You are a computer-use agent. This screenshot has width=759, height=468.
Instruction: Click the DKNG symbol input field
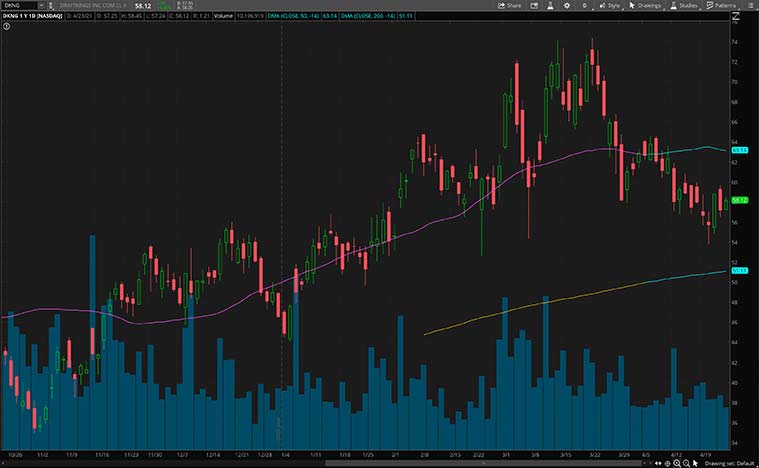[x=17, y=5]
